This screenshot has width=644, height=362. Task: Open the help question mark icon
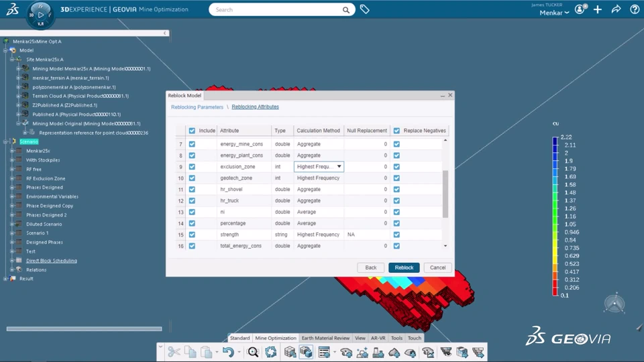[x=635, y=9]
